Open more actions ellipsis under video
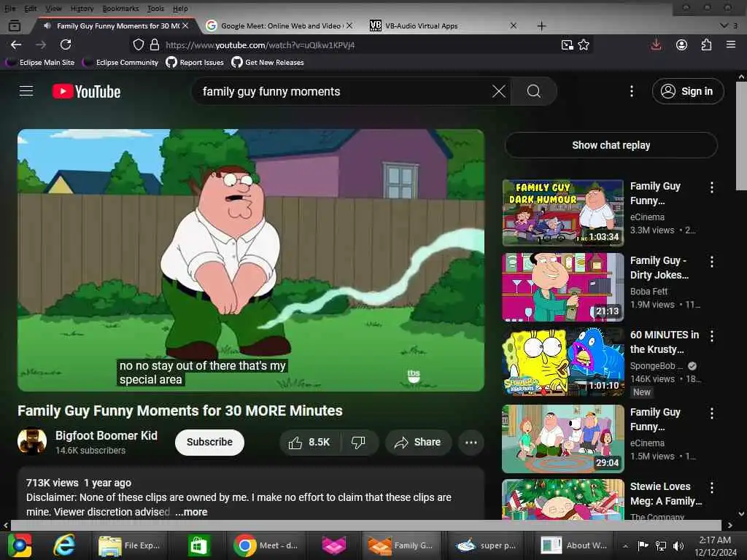This screenshot has width=747, height=560. pyautogui.click(x=471, y=443)
